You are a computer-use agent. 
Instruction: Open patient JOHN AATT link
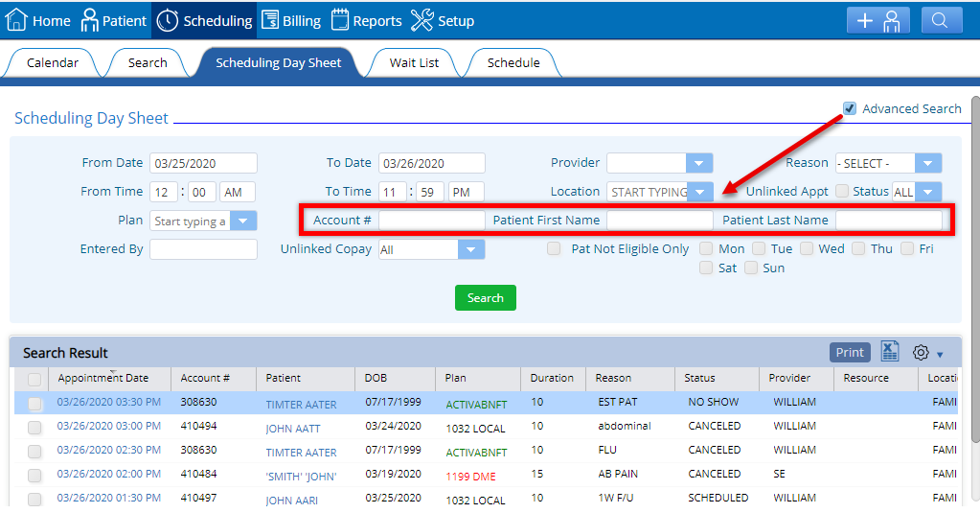click(x=292, y=429)
